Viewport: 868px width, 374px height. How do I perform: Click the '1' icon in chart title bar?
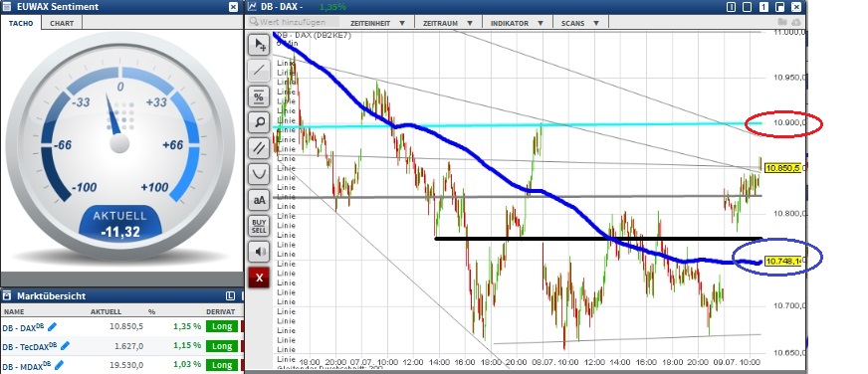coord(763,7)
